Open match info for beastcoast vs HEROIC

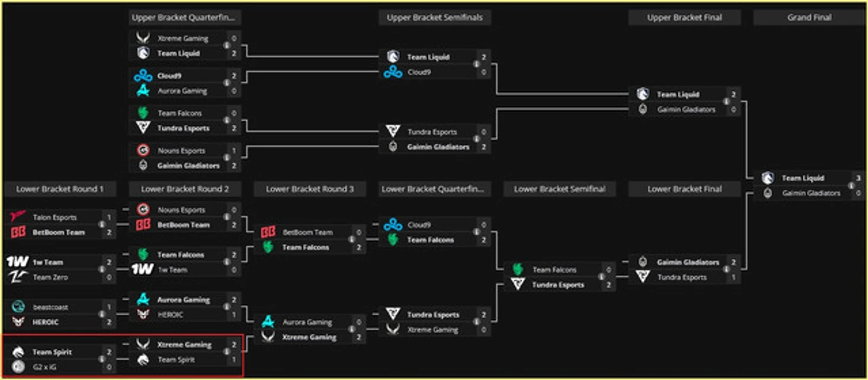(102, 315)
